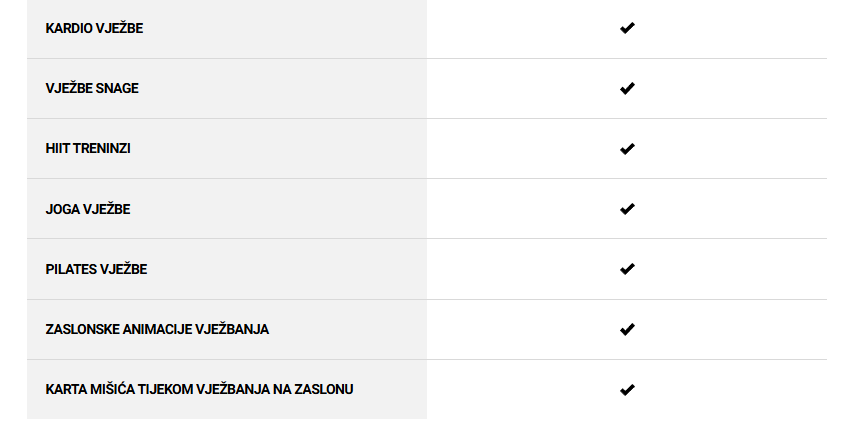Click the VJEŽBE SNAGE feature label

tap(92, 88)
